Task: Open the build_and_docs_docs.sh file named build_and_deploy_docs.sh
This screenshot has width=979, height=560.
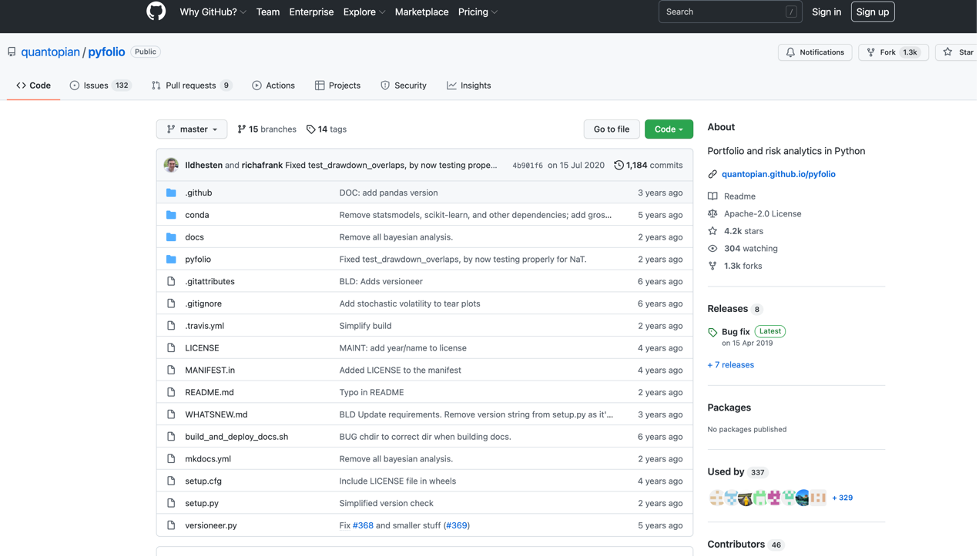Action: coord(236,437)
